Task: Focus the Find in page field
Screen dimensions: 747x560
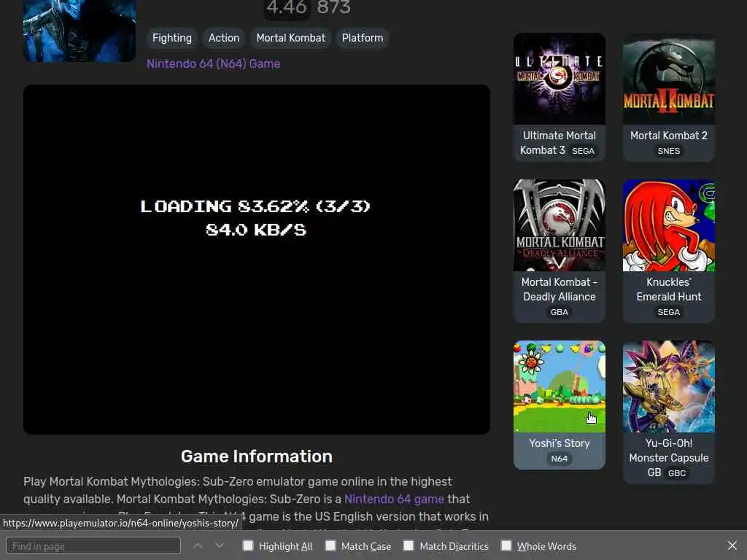Action: 93,545
